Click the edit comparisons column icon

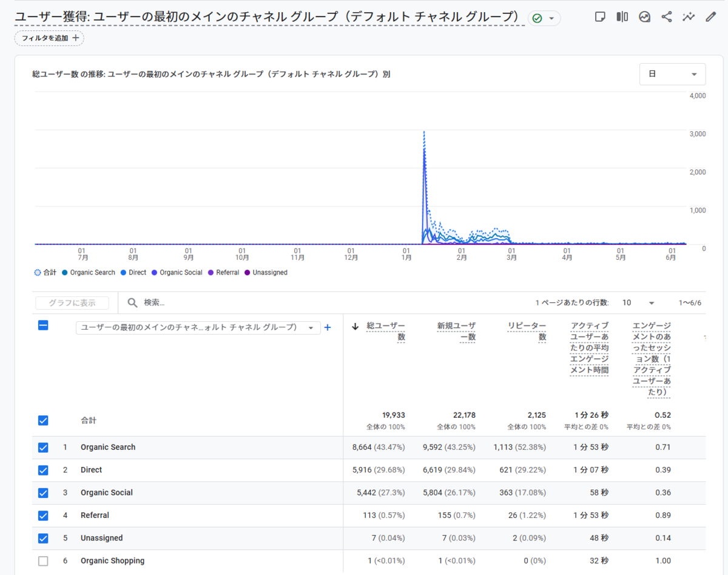[622, 17]
